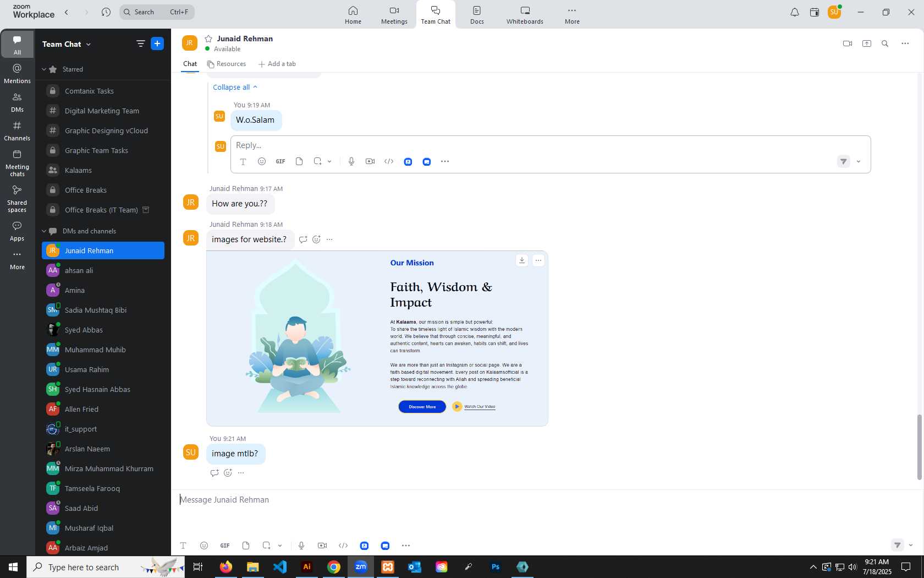The image size is (924, 578).
Task: Open Photoshop from the taskbar
Action: [x=496, y=566]
